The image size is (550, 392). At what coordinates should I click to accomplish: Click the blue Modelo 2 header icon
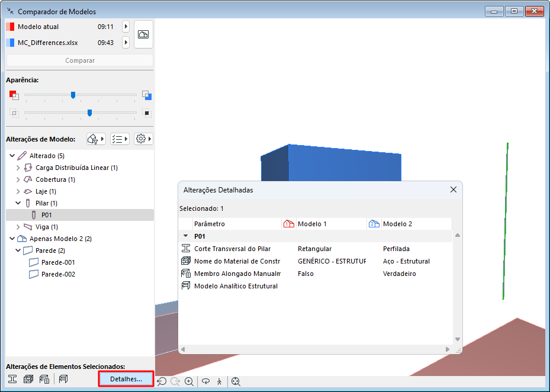tap(374, 224)
